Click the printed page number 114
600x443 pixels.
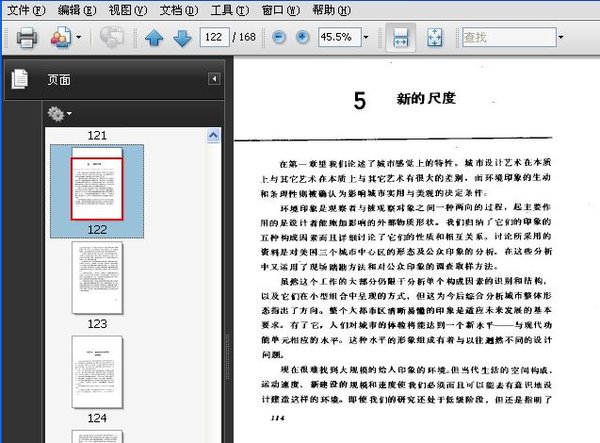pos(277,418)
